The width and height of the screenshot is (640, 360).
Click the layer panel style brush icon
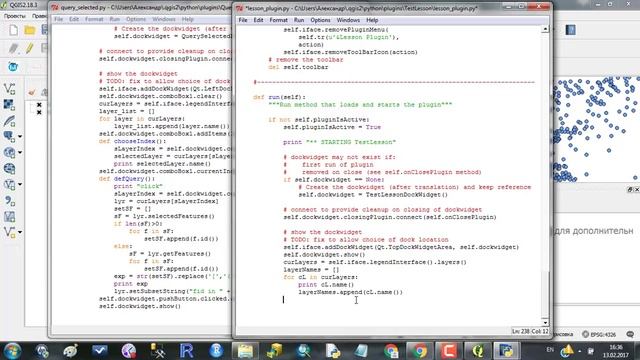[x=32, y=93]
